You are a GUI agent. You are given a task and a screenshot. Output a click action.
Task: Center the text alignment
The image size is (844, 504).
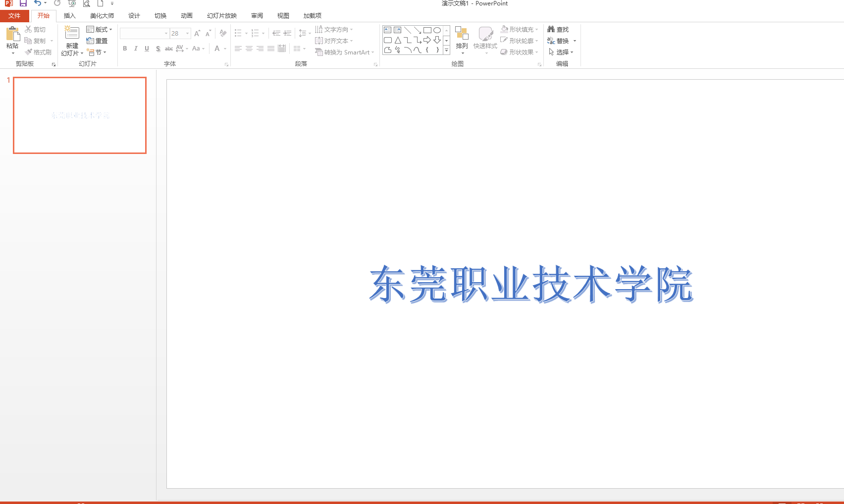coord(249,49)
